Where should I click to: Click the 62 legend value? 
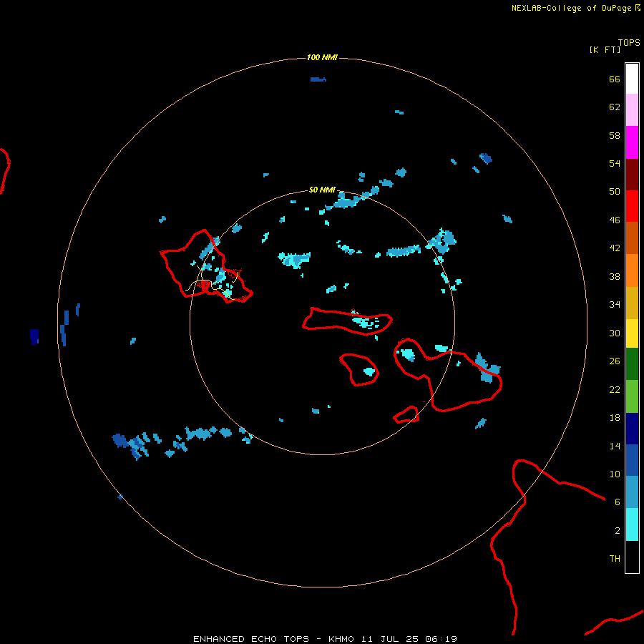pos(615,107)
